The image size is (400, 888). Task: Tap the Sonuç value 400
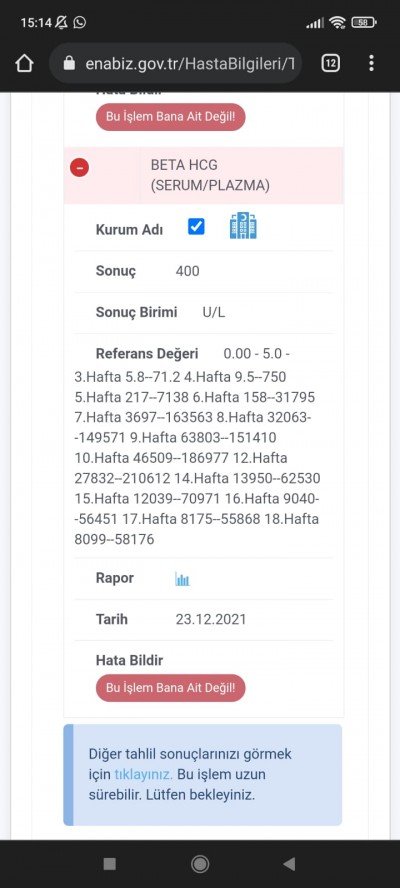pos(188,271)
